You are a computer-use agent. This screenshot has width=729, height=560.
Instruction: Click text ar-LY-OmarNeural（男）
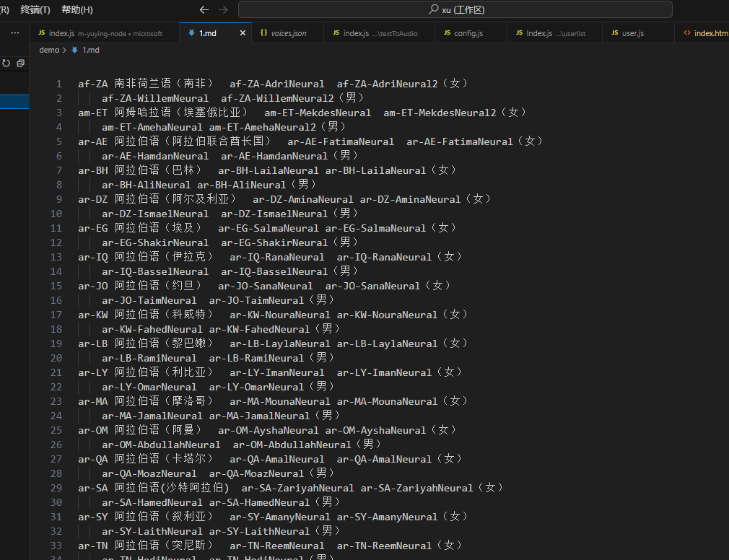[272, 387]
